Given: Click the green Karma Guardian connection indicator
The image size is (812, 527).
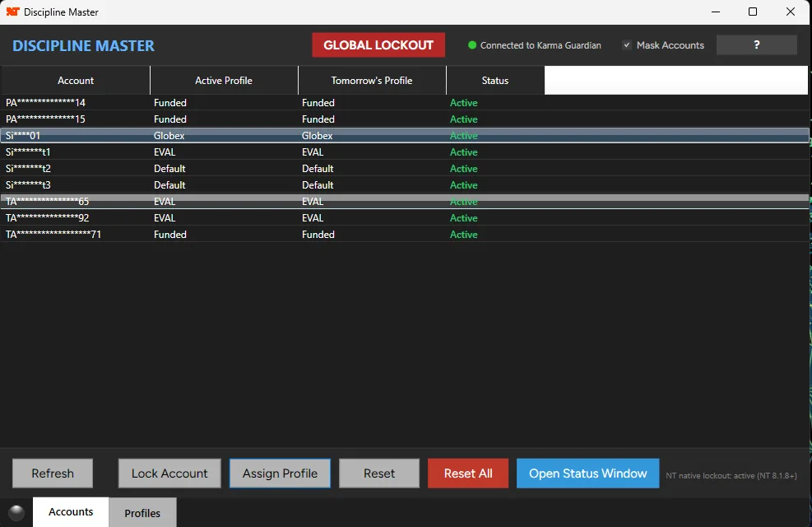Looking at the screenshot, I should [471, 45].
